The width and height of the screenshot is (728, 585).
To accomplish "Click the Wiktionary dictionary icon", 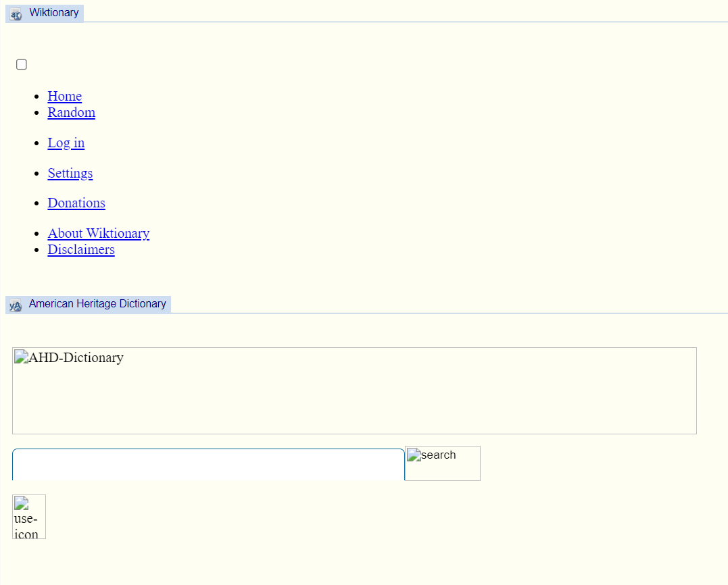I will tap(16, 14).
